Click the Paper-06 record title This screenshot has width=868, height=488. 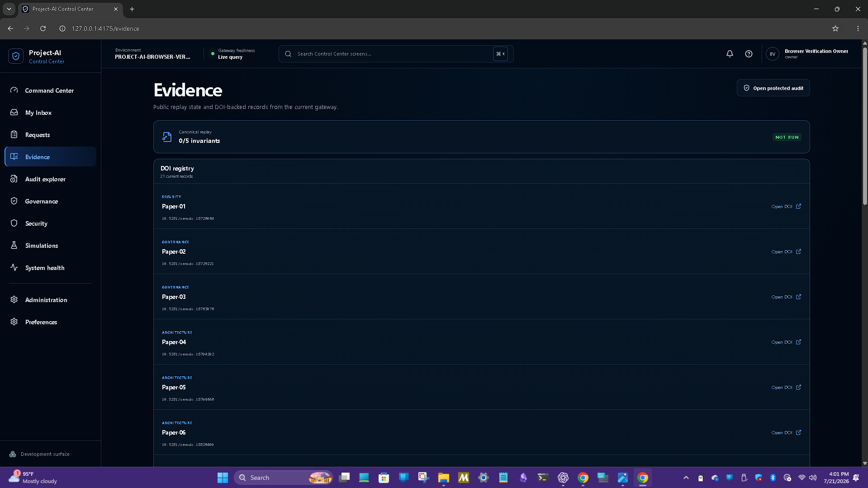point(174,432)
